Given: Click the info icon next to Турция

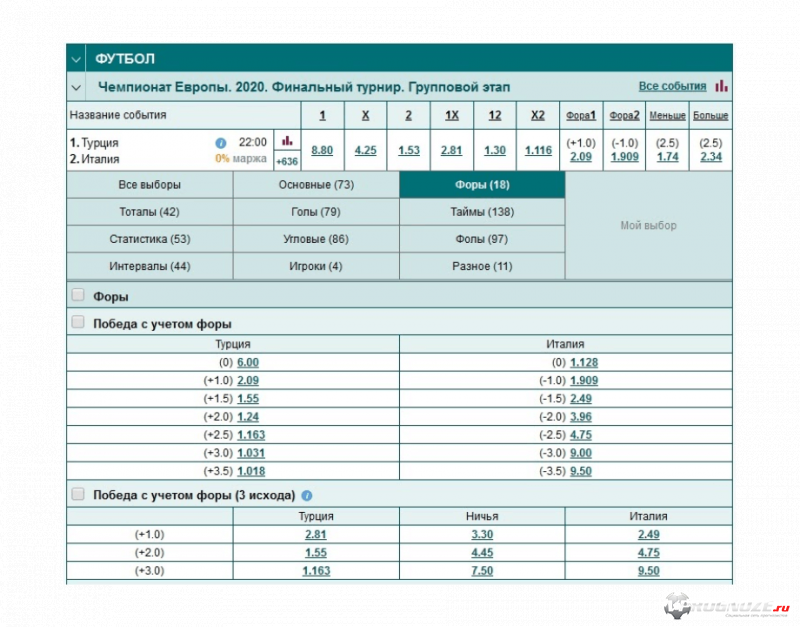Looking at the screenshot, I should pyautogui.click(x=221, y=143).
